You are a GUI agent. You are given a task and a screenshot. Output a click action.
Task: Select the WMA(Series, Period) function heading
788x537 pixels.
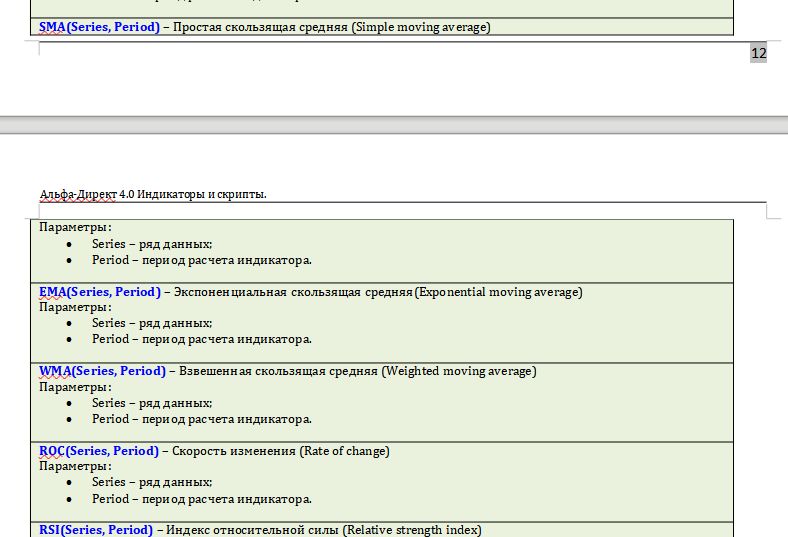pyautogui.click(x=102, y=371)
